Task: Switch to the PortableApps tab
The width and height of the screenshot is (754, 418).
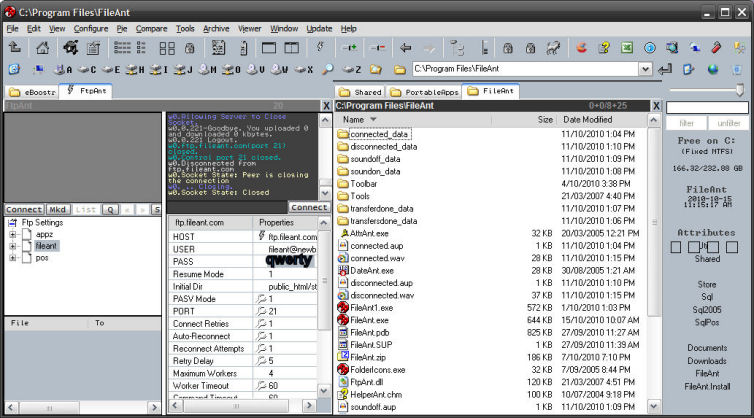Action: click(424, 92)
